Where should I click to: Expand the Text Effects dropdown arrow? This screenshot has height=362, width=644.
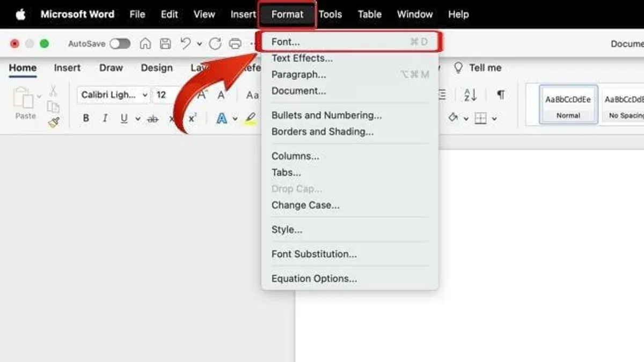pyautogui.click(x=235, y=119)
